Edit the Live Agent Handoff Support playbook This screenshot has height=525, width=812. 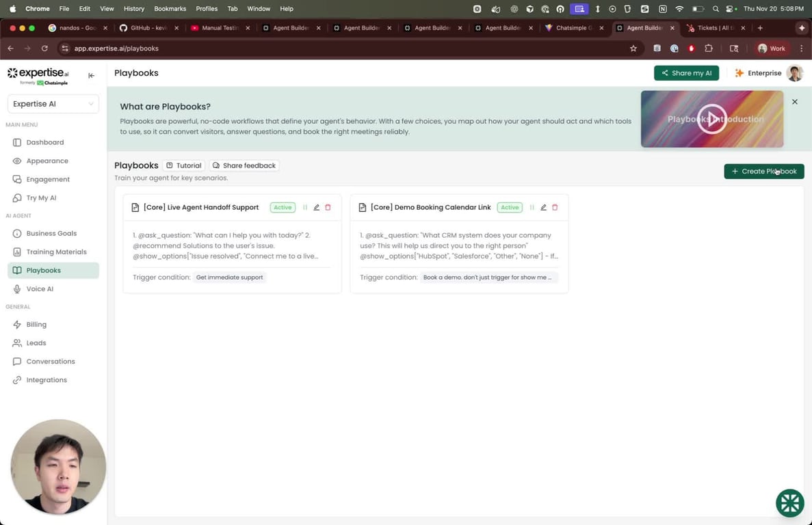pos(317,207)
